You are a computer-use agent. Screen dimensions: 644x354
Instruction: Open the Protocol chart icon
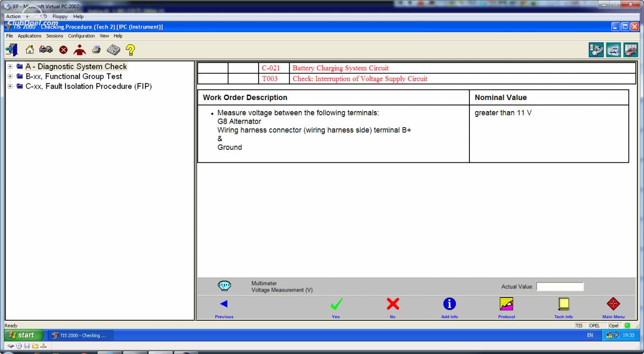coord(506,304)
